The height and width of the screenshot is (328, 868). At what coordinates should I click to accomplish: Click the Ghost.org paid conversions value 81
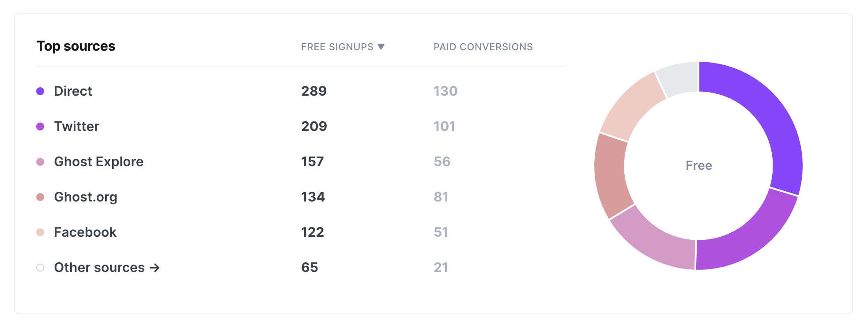pyautogui.click(x=441, y=197)
